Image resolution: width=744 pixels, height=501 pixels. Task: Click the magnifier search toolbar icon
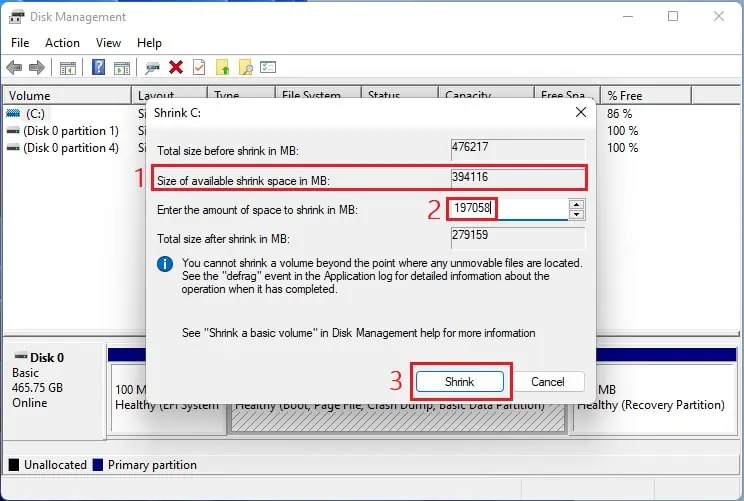click(245, 67)
